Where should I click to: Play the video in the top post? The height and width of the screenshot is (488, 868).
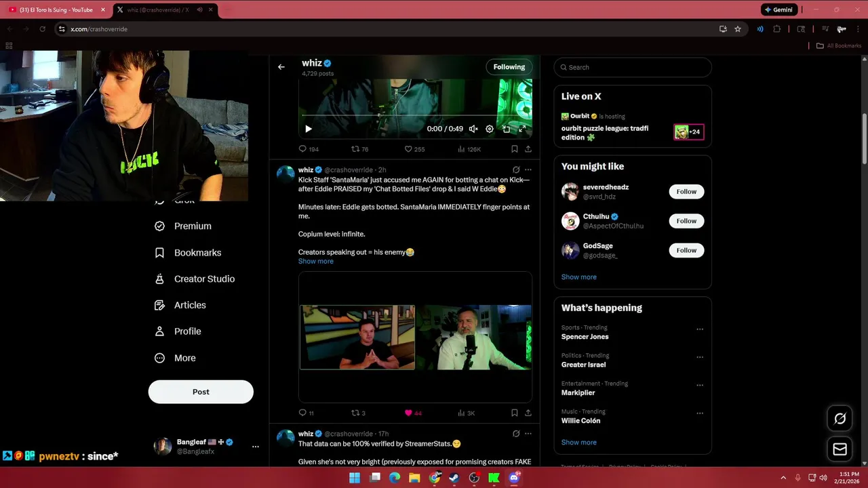tap(308, 129)
